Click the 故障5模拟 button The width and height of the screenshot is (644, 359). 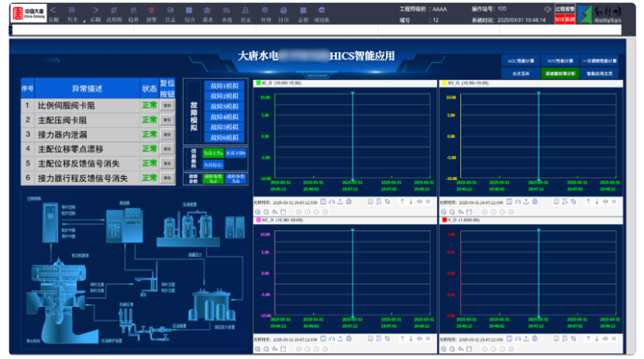coord(224,127)
